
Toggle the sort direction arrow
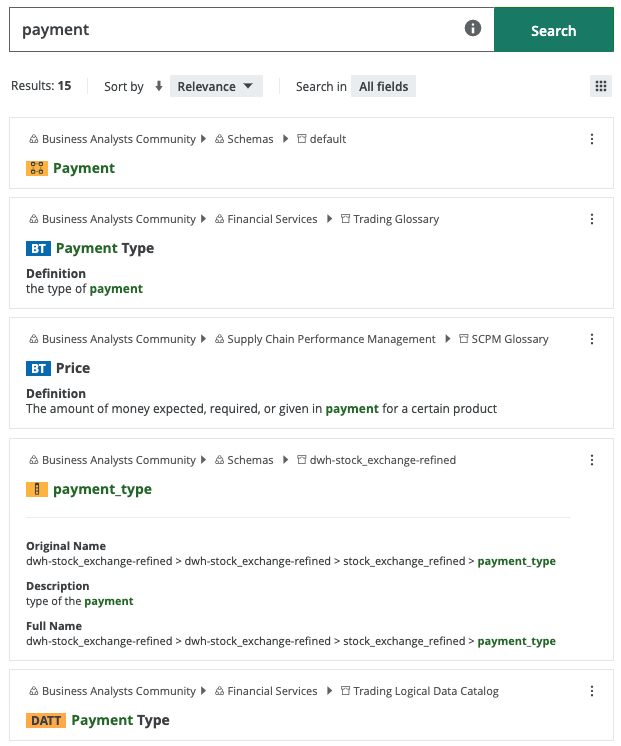(x=158, y=87)
